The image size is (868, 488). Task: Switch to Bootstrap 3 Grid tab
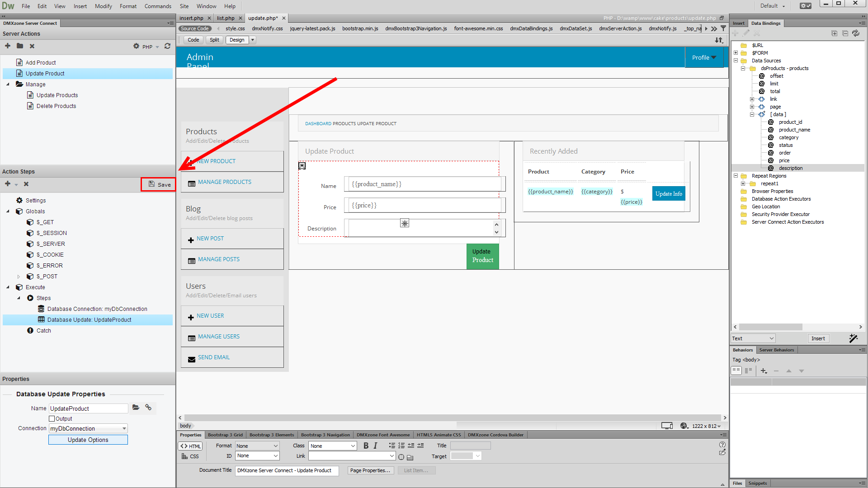[225, 435]
